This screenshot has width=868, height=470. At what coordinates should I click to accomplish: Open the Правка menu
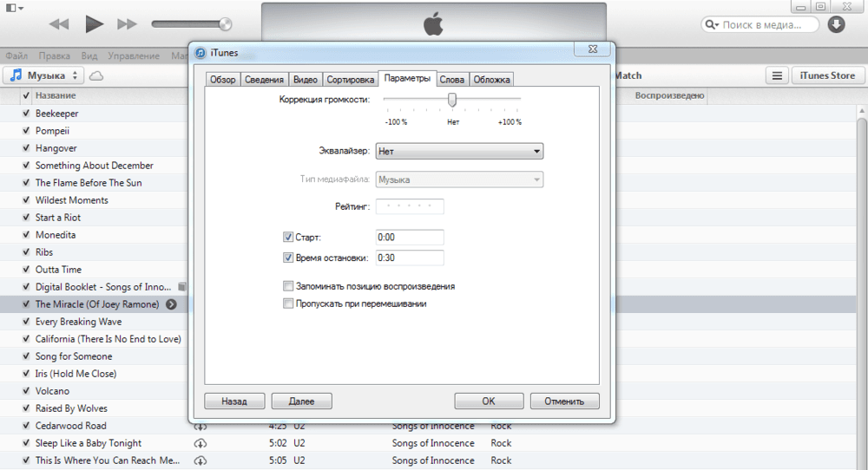click(x=54, y=55)
